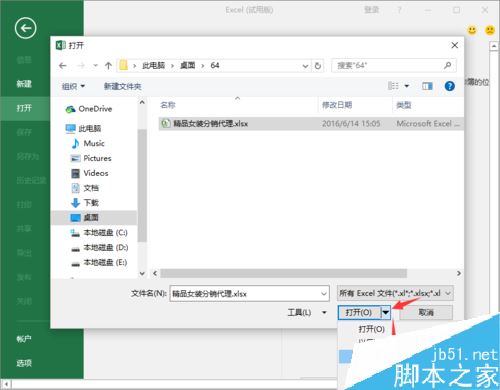Click the search magnifier icon

pyautogui.click(x=448, y=65)
